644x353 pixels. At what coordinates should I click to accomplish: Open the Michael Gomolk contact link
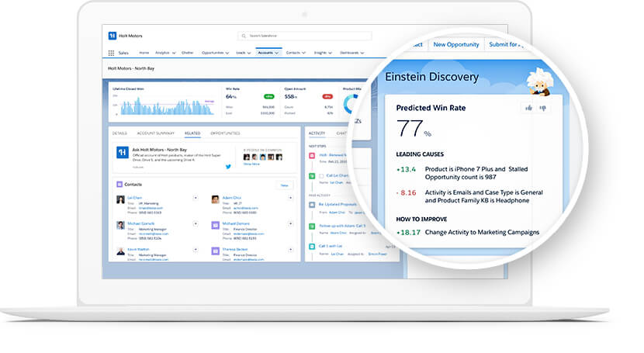click(x=141, y=223)
